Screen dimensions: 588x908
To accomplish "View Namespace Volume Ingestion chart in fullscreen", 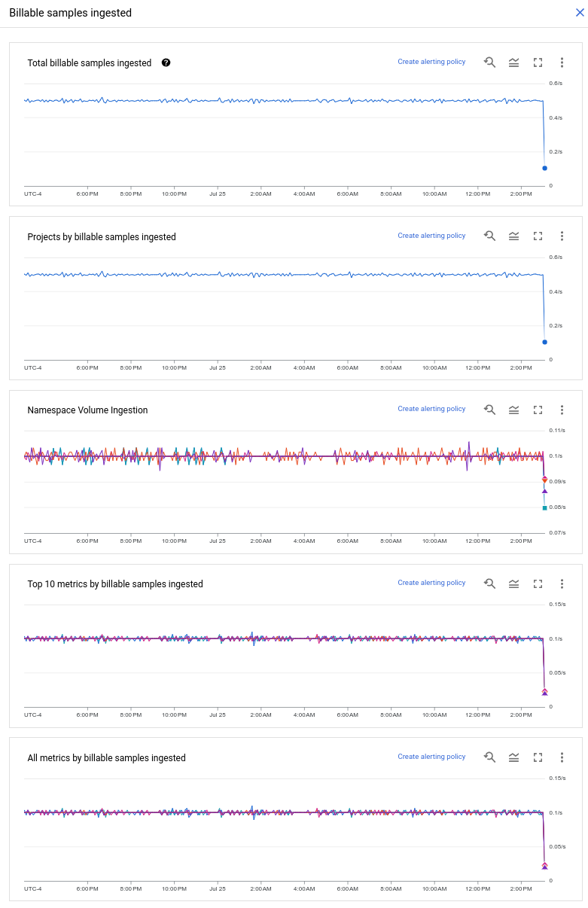I will click(x=538, y=410).
